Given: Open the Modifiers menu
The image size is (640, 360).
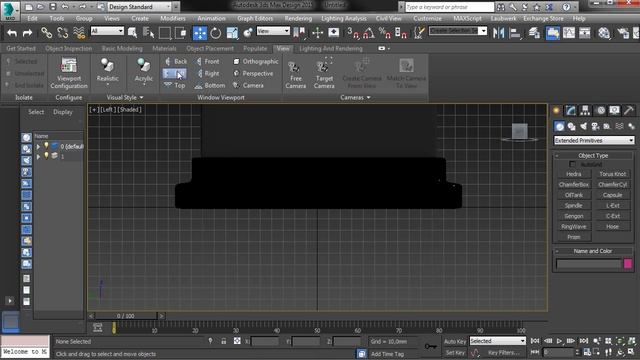Looking at the screenshot, I should point(173,18).
